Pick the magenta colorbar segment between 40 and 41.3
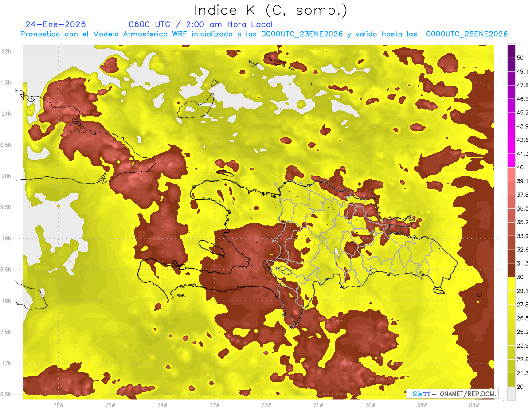The image size is (532, 411). 511,160
